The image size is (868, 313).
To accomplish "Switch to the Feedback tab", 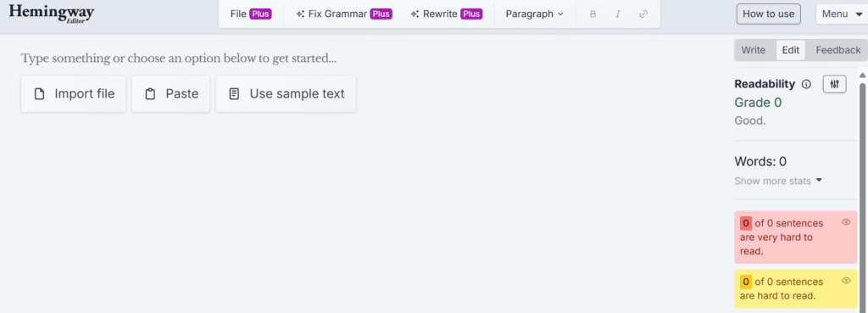I will tap(838, 50).
